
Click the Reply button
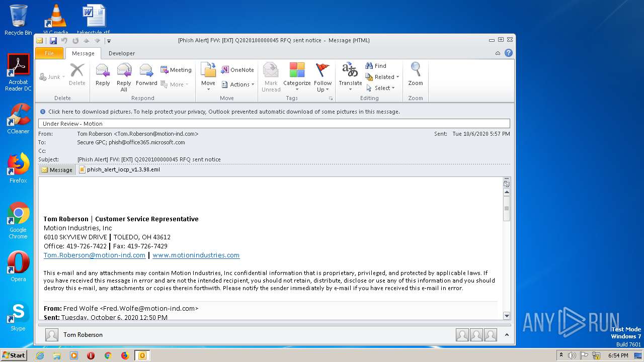tap(103, 76)
